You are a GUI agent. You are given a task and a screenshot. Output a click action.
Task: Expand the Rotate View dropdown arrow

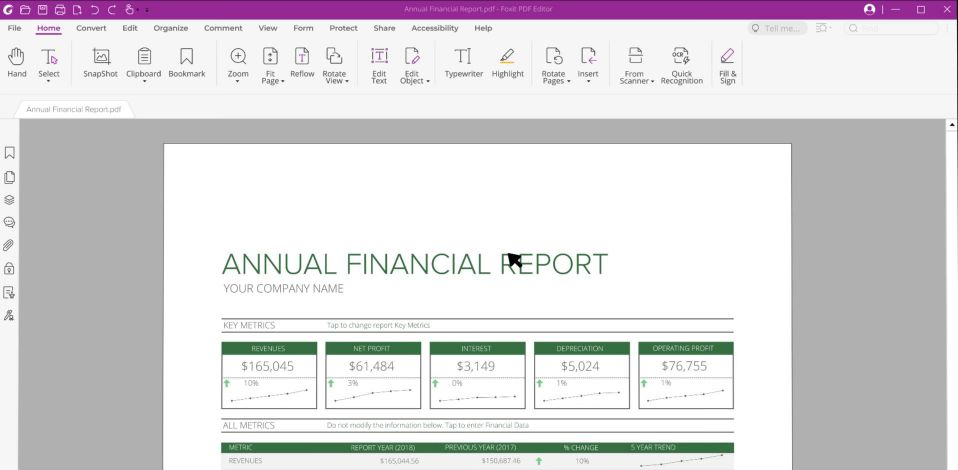pos(346,81)
